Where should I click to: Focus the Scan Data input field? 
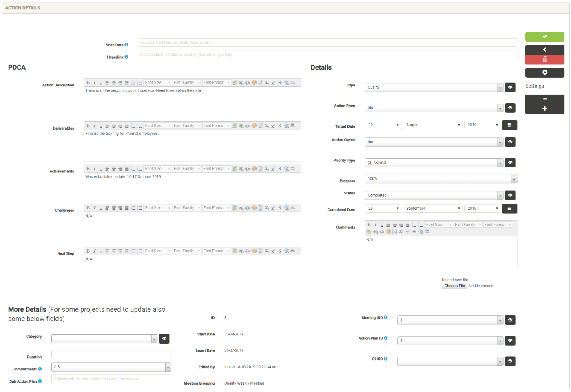(x=328, y=42)
